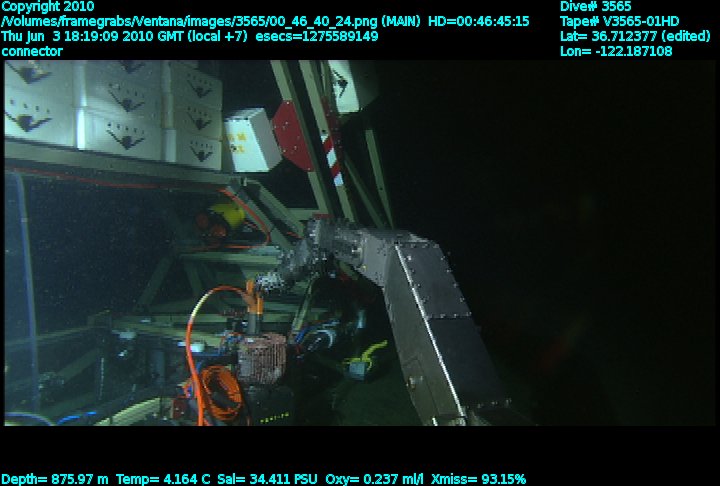Select the "Tape# V3565-01HD" label
Screen dimensions: 720x486
tap(619, 22)
